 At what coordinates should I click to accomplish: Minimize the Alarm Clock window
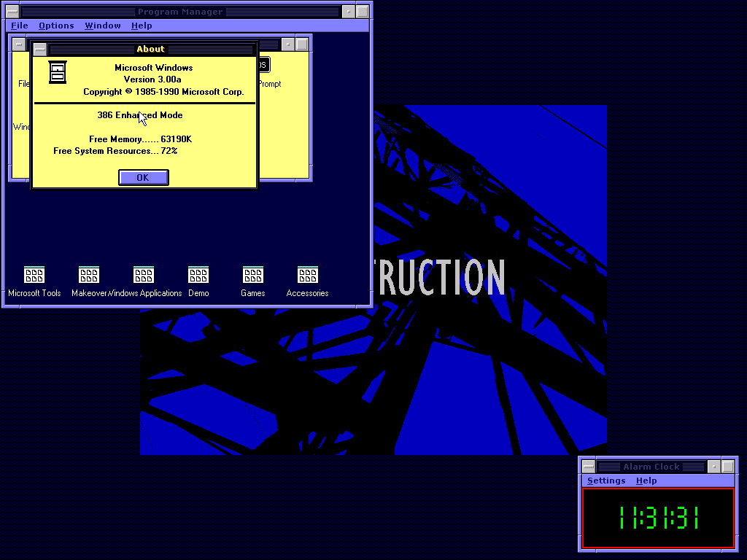[713, 467]
